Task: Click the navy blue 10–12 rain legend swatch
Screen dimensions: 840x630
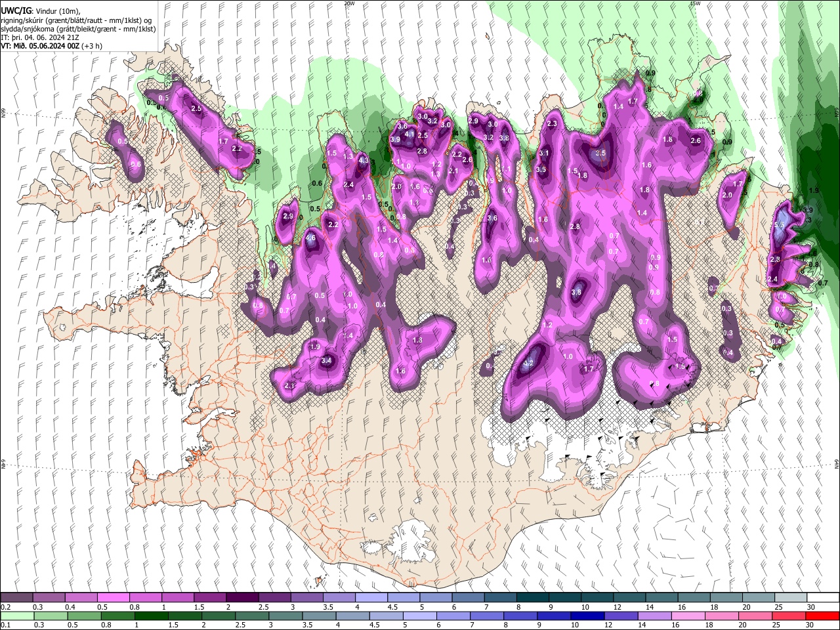Action: (x=589, y=616)
